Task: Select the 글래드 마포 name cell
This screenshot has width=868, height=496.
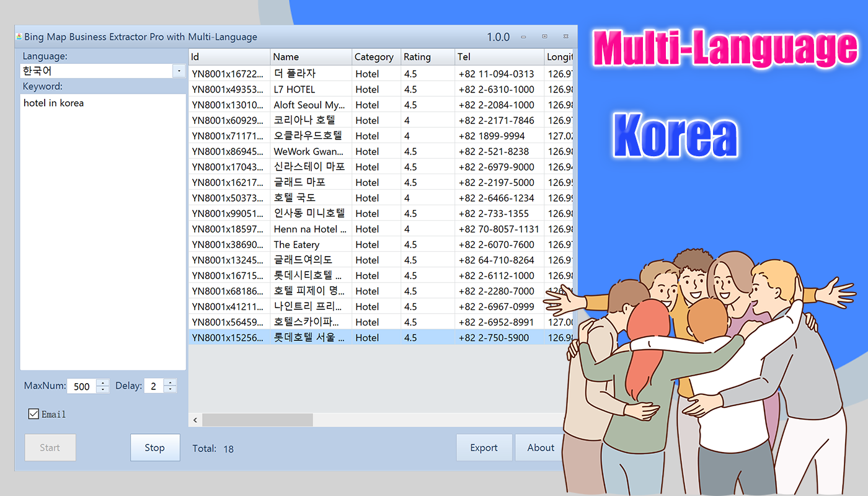Action: (311, 182)
